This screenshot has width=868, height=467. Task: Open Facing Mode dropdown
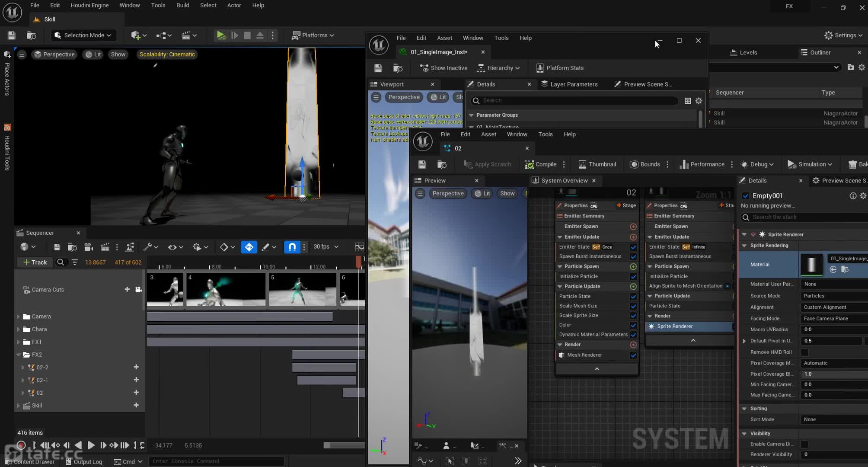834,319
